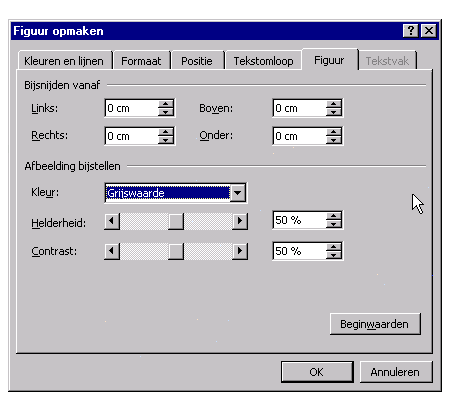Click left arrow of Contrast slider
459x408 pixels.
(x=112, y=251)
